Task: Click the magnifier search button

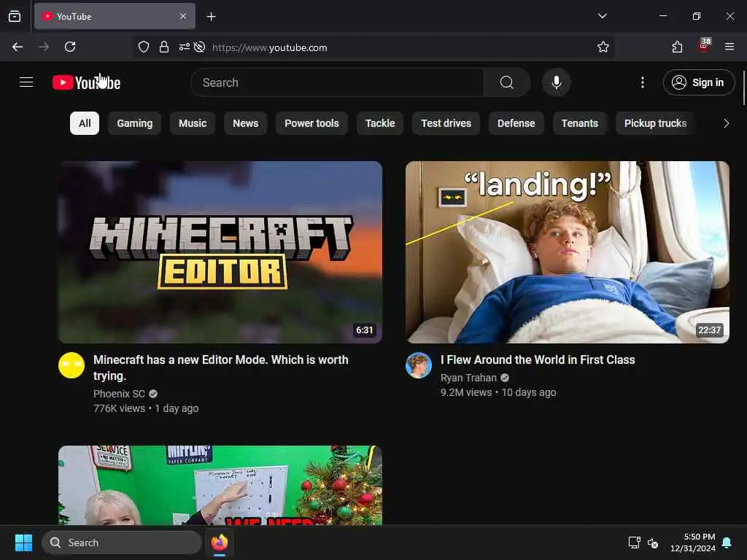Action: (507, 82)
